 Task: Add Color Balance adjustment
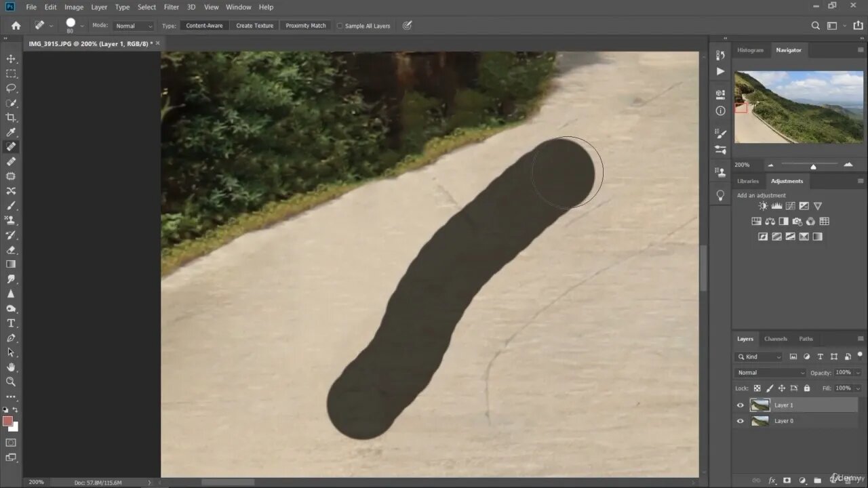tap(770, 221)
